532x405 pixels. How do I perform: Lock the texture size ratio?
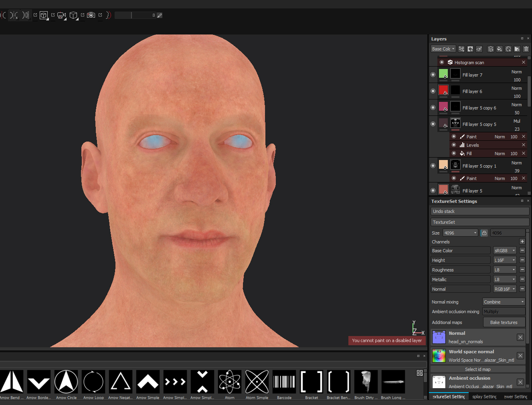484,233
